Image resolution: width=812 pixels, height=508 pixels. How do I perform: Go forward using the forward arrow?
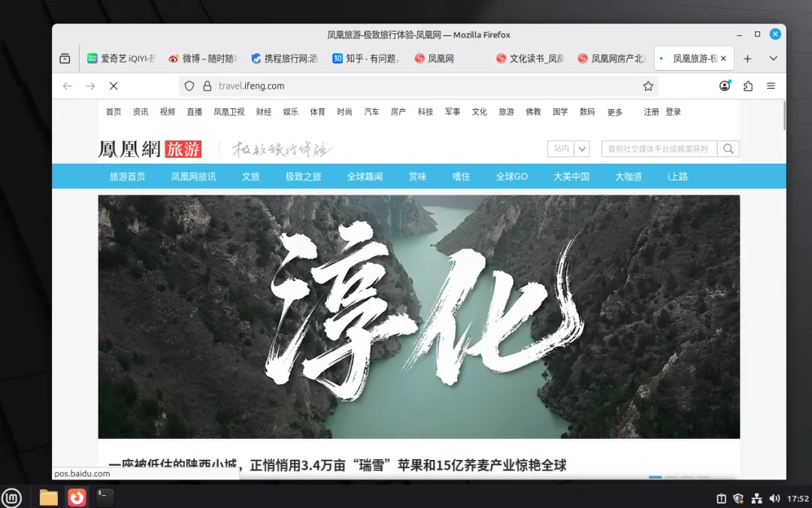91,86
